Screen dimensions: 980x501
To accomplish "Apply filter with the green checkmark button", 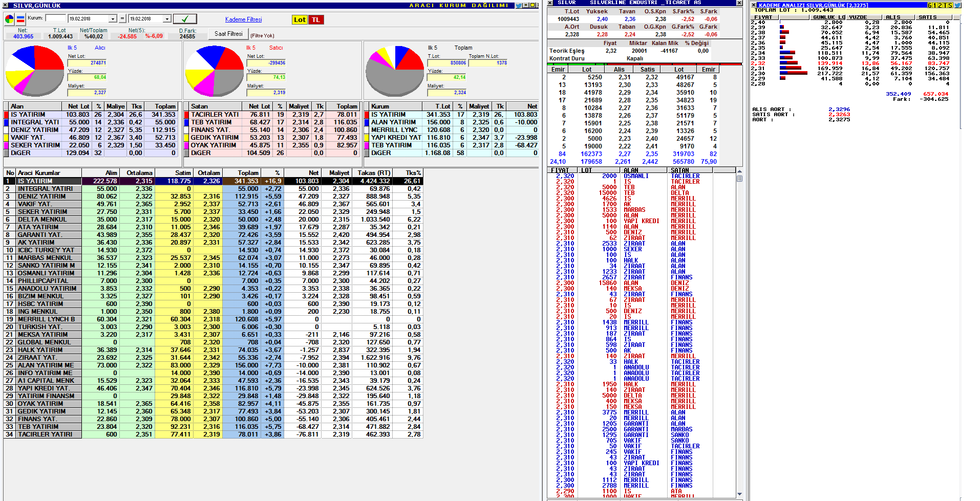I will tap(184, 19).
